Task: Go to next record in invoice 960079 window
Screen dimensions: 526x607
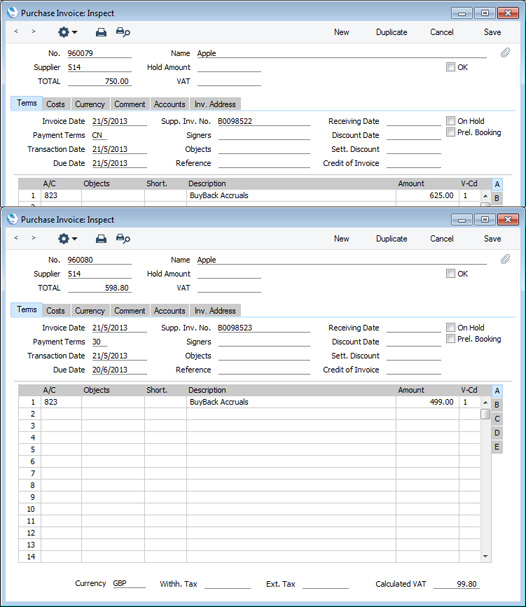Action: point(34,31)
